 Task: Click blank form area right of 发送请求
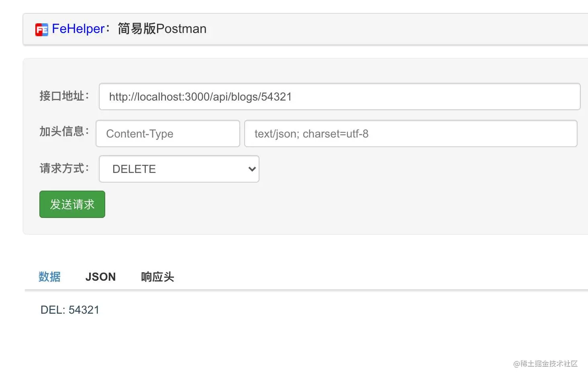[345, 205]
